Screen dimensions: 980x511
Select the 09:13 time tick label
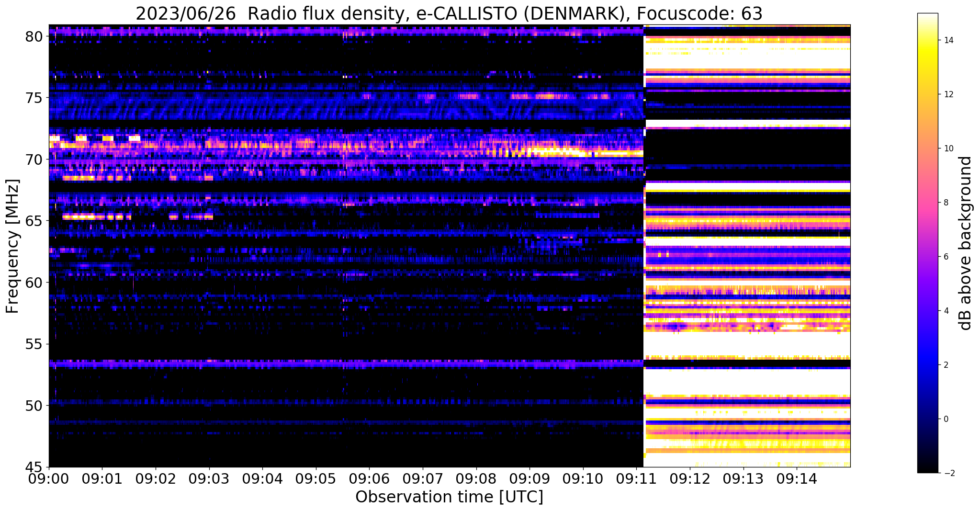coord(743,478)
